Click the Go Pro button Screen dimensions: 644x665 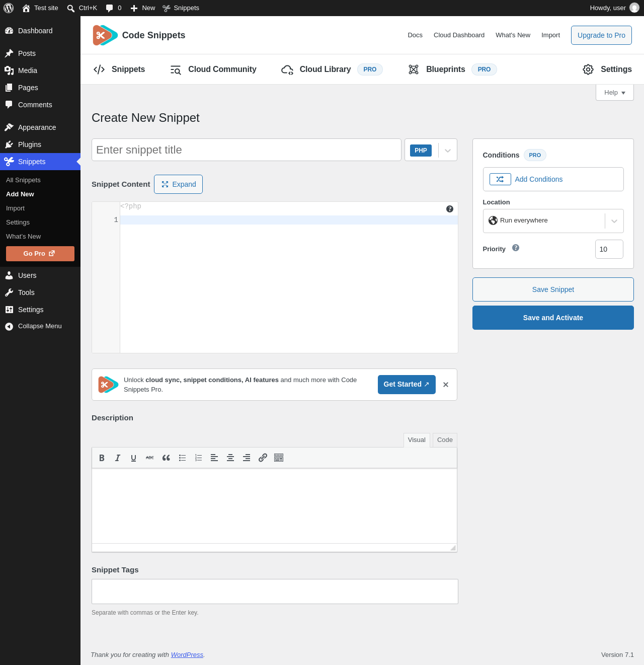[x=40, y=254]
